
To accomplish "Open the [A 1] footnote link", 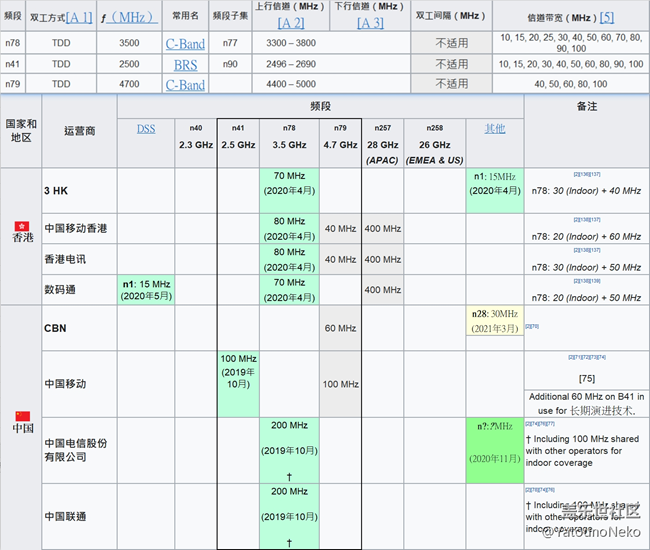I will (x=79, y=17).
